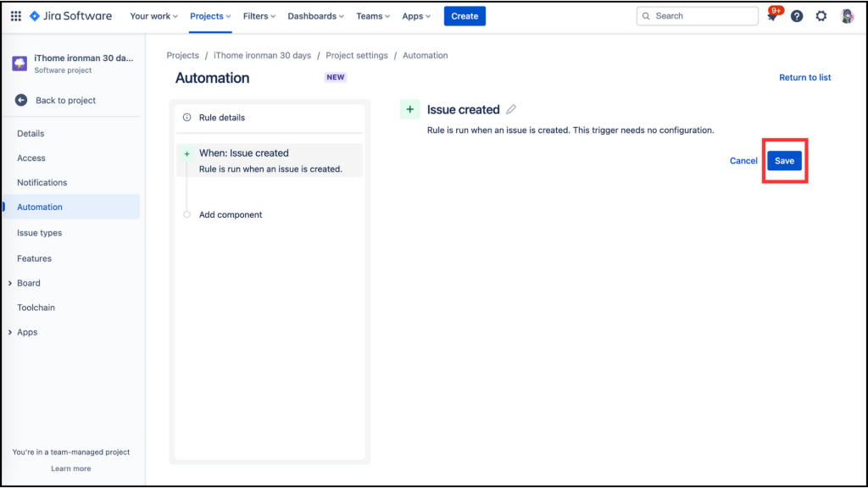Focus the Search input field
The width and height of the screenshot is (868, 488).
697,16
